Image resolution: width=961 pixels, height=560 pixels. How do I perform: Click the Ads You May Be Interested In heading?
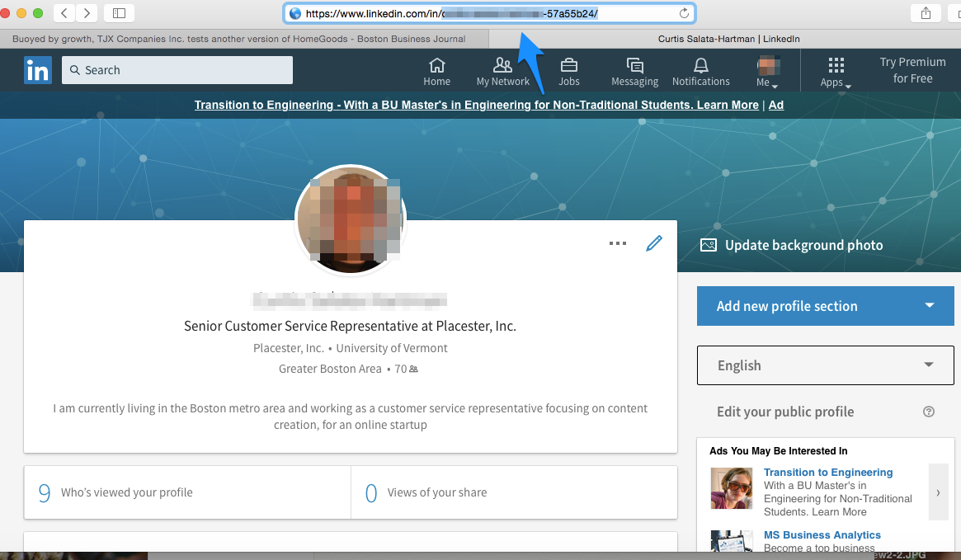(x=779, y=451)
